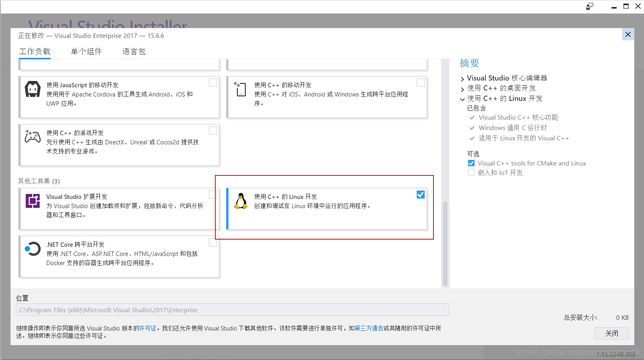Check the embedded and IoT development option
The height and width of the screenshot is (360, 644).
point(471,172)
